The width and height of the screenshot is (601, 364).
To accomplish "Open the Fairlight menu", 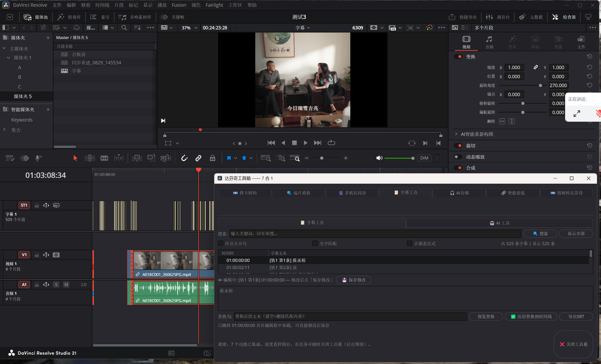I will point(214,5).
